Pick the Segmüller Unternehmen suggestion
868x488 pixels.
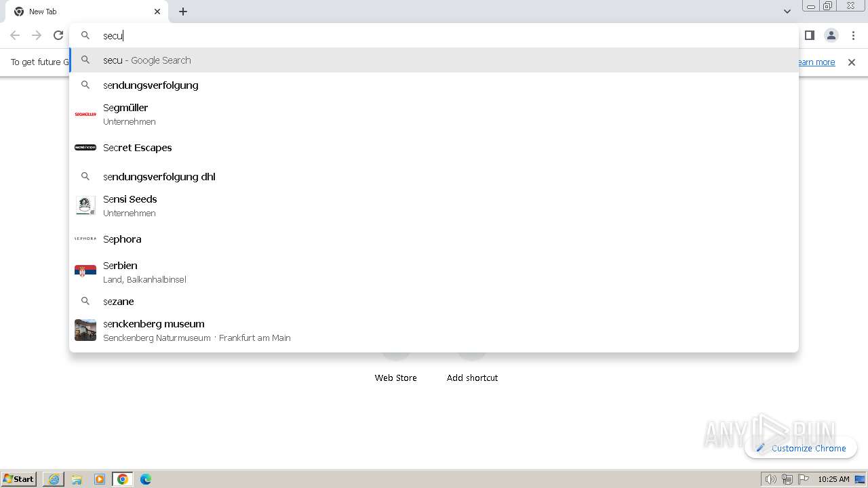[x=434, y=115]
